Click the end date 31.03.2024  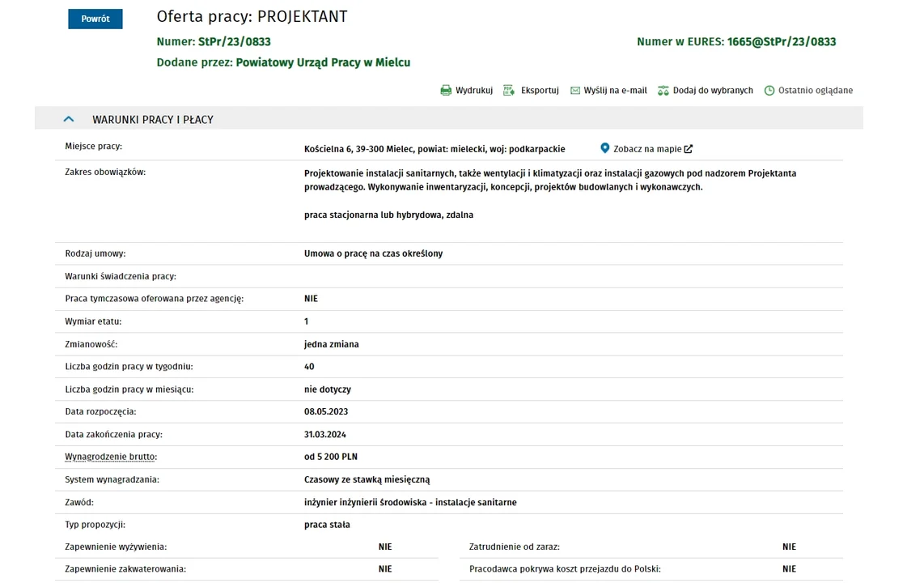(x=324, y=435)
